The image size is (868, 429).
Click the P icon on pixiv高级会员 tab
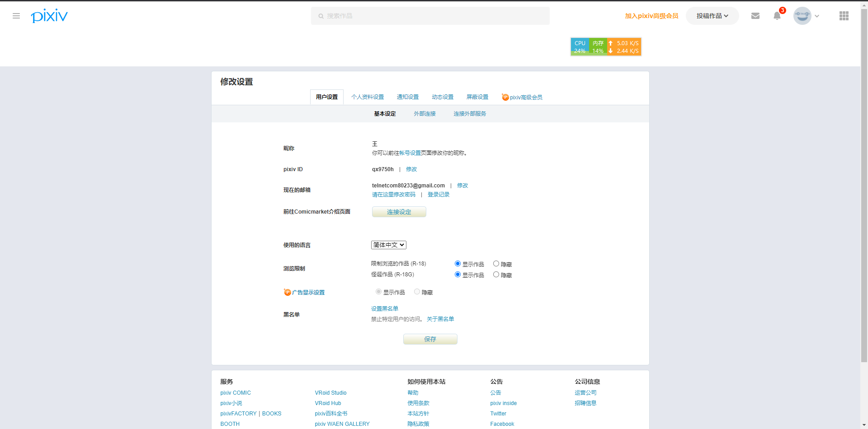(505, 97)
